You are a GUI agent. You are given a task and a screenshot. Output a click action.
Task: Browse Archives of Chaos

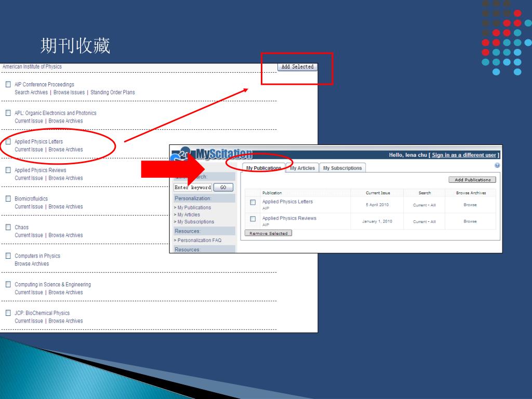click(65, 235)
